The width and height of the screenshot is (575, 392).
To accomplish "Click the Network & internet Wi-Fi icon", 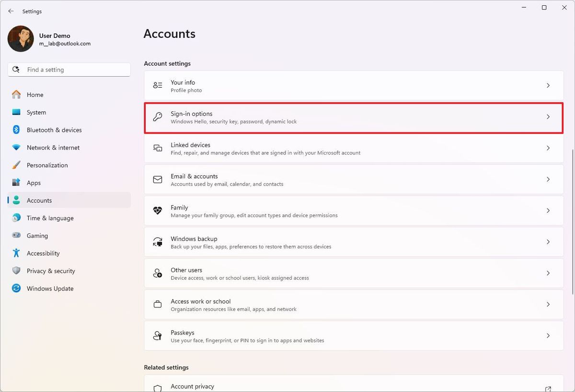I will pos(16,148).
